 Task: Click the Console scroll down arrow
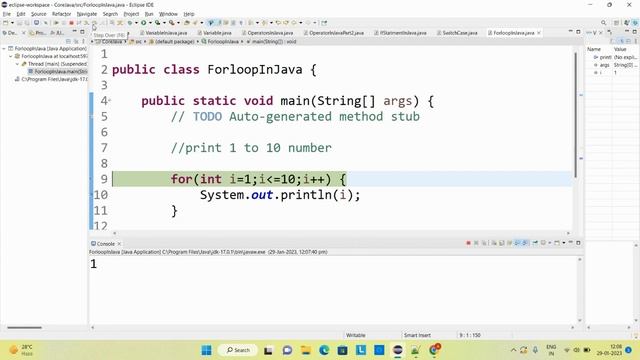(x=580, y=320)
